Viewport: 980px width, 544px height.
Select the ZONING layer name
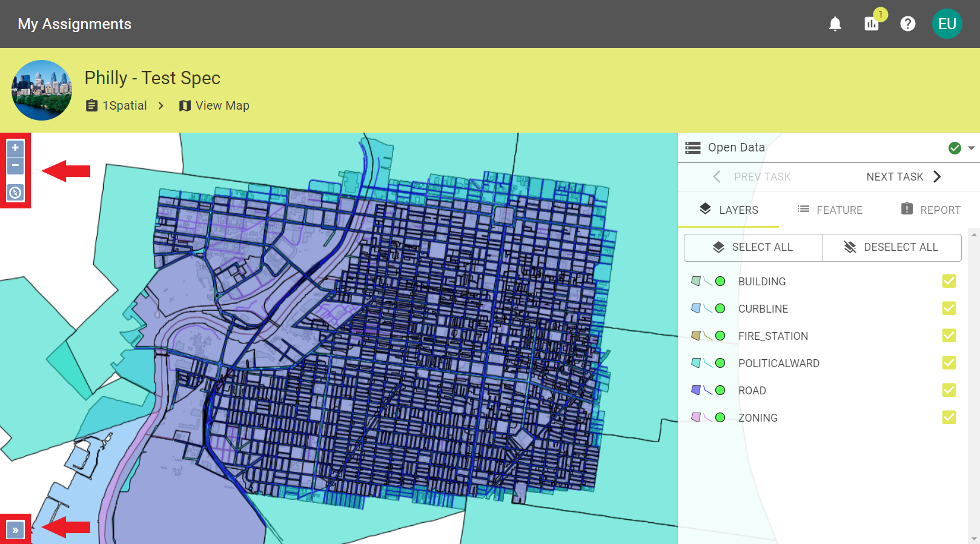pyautogui.click(x=758, y=418)
